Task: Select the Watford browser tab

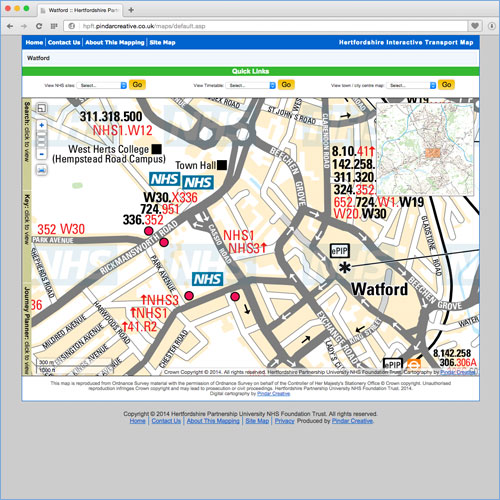Action: click(x=80, y=10)
